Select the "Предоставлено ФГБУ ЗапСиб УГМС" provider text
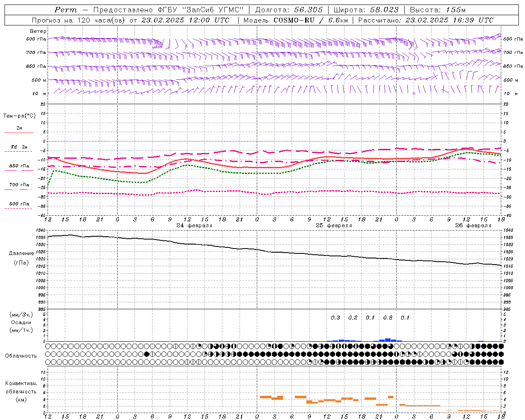 point(169,10)
